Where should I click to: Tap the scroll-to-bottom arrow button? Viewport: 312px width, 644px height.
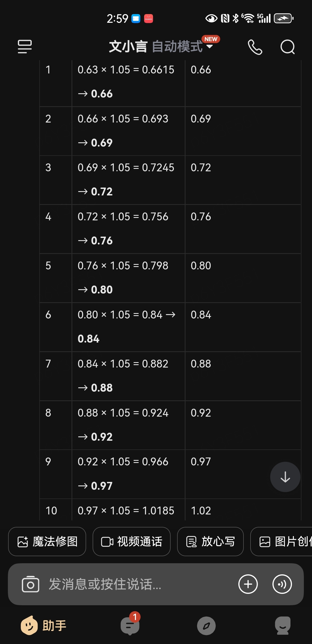285,477
